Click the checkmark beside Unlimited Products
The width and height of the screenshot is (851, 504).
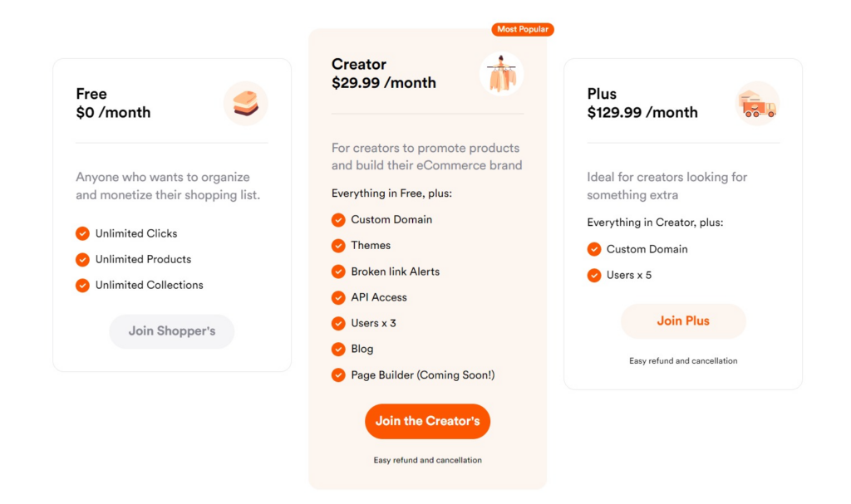point(82,259)
